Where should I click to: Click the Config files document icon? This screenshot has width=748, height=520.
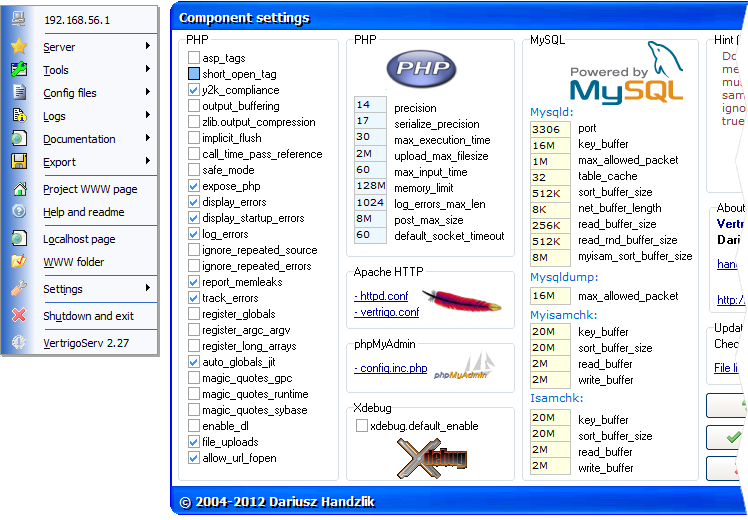(19, 92)
